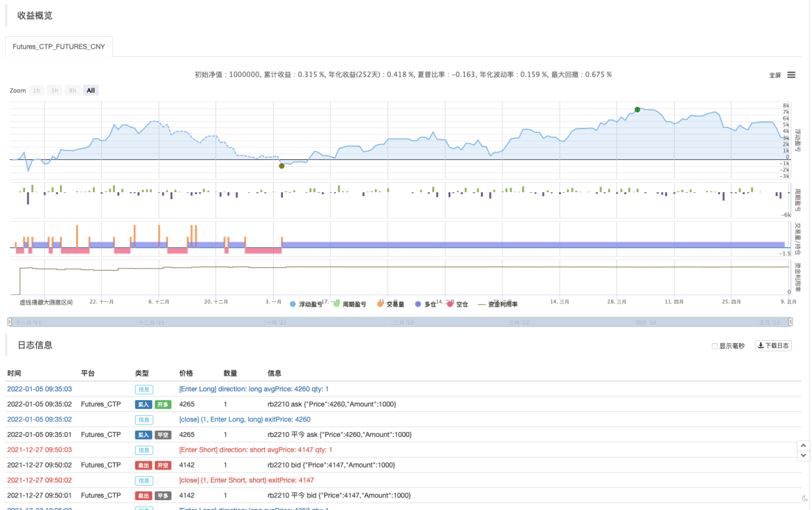This screenshot has height=510, width=812.
Task: Click 全屏 to view chart fullscreen
Action: pos(775,75)
